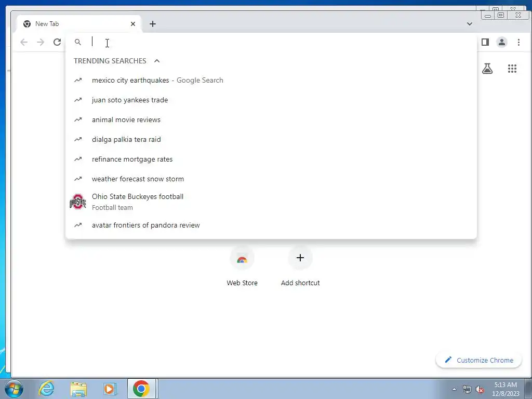The width and height of the screenshot is (532, 399).
Task: Click the back navigation arrow
Action: click(24, 42)
